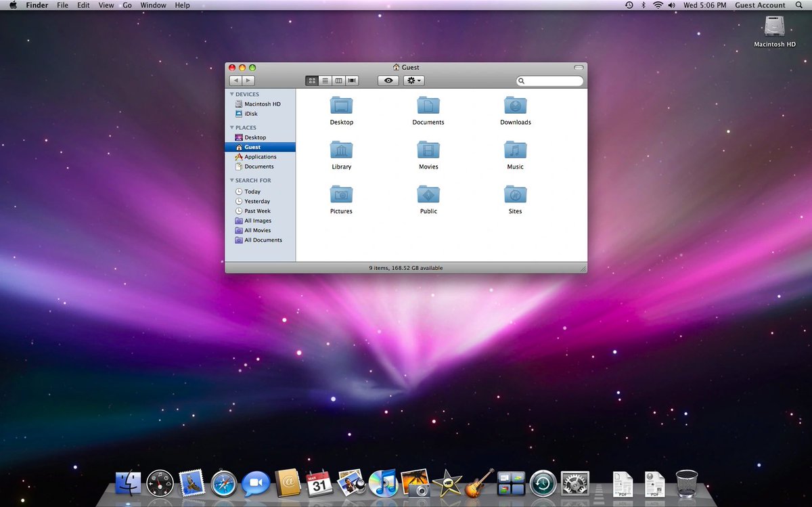Click the Bluetooth menu bar icon
Viewport: 812px width, 507px height.
[x=644, y=5]
